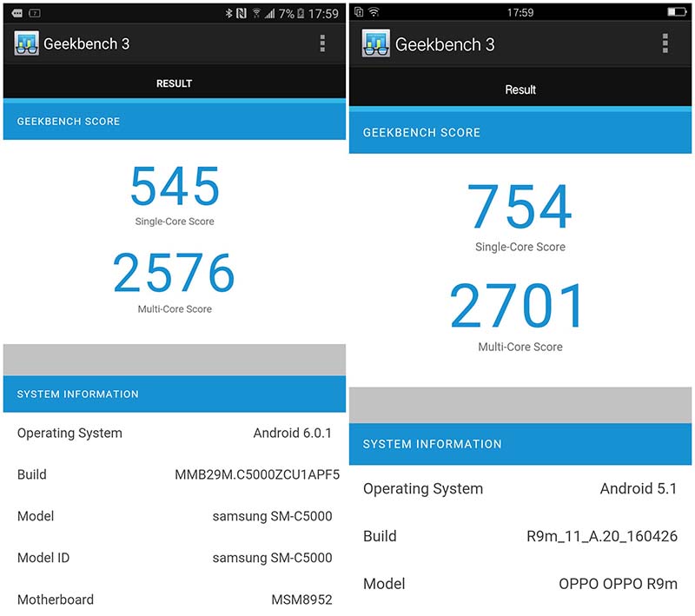This screenshot has height=616, width=695.
Task: Tap Wi-Fi icon in OPPO status bar
Action: click(x=374, y=12)
